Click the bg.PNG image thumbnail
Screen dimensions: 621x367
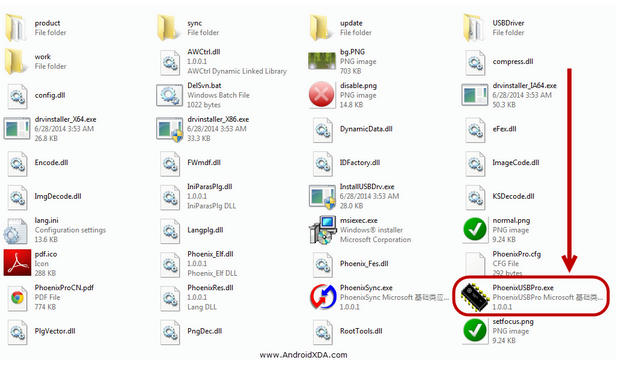point(322,61)
